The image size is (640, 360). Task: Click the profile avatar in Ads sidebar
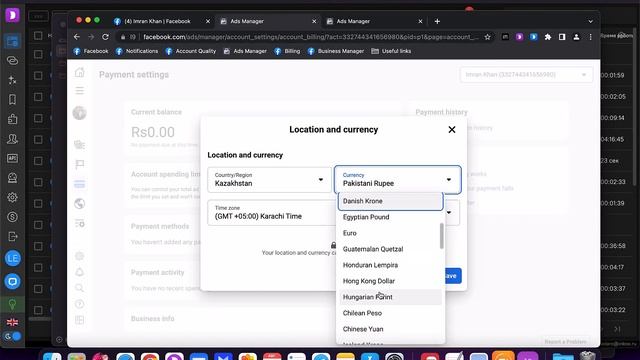click(x=80, y=113)
